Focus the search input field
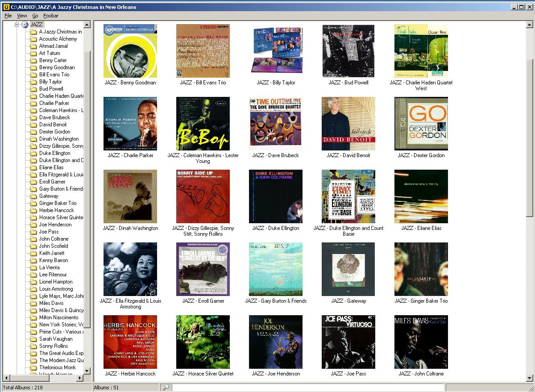535x392 pixels. pos(308,387)
